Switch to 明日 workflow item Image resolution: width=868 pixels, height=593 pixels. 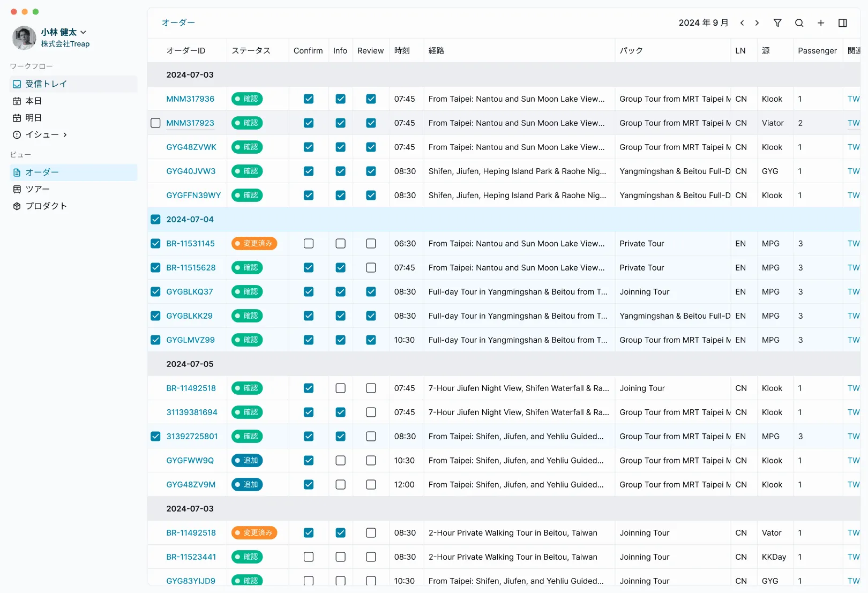click(33, 118)
